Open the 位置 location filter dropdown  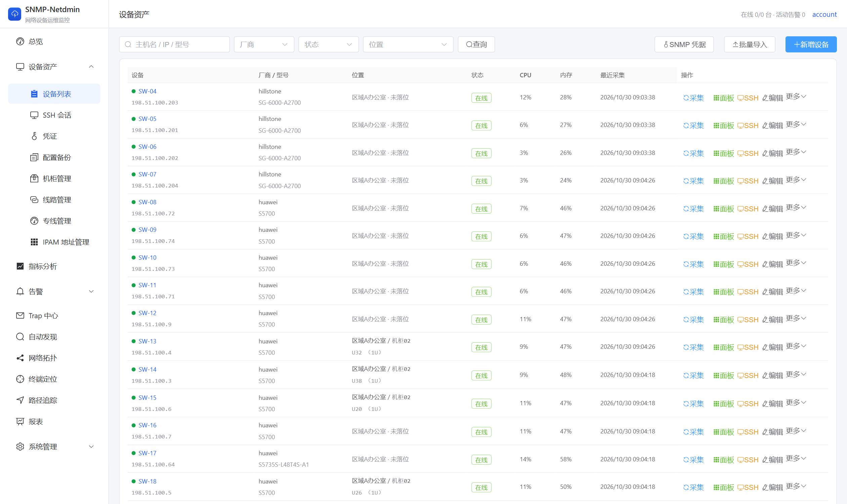tap(408, 44)
